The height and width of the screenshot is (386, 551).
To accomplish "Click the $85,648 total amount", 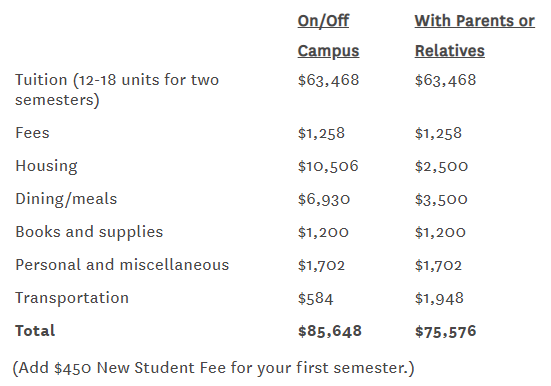I will coord(330,331).
